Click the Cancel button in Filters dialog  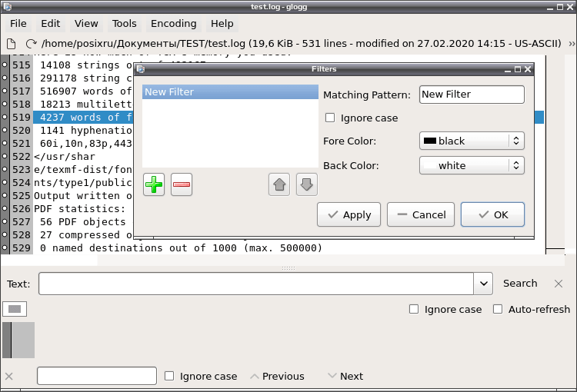[421, 214]
